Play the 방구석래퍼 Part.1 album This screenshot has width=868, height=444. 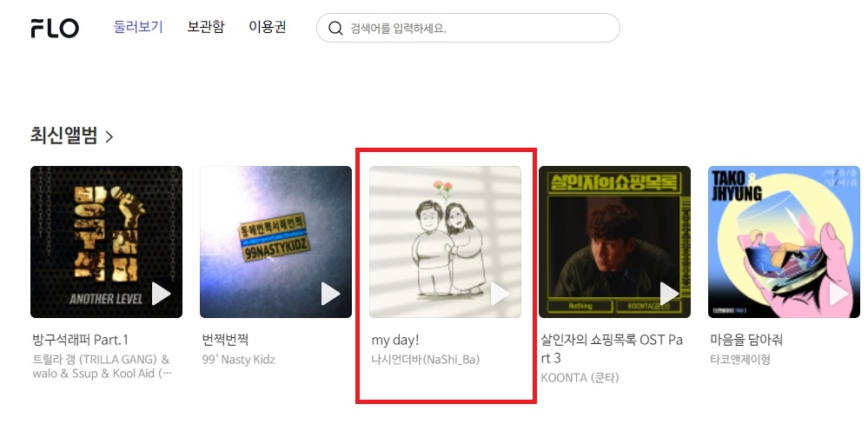(x=161, y=294)
